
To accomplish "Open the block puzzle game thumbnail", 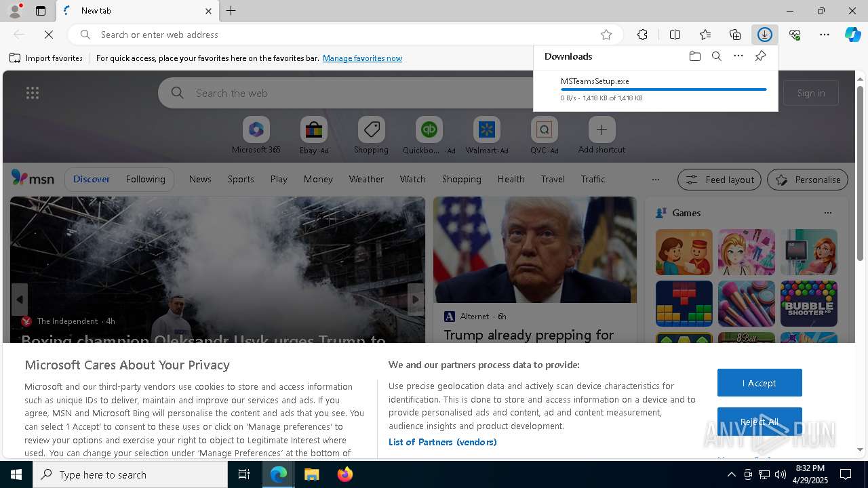I will click(684, 304).
